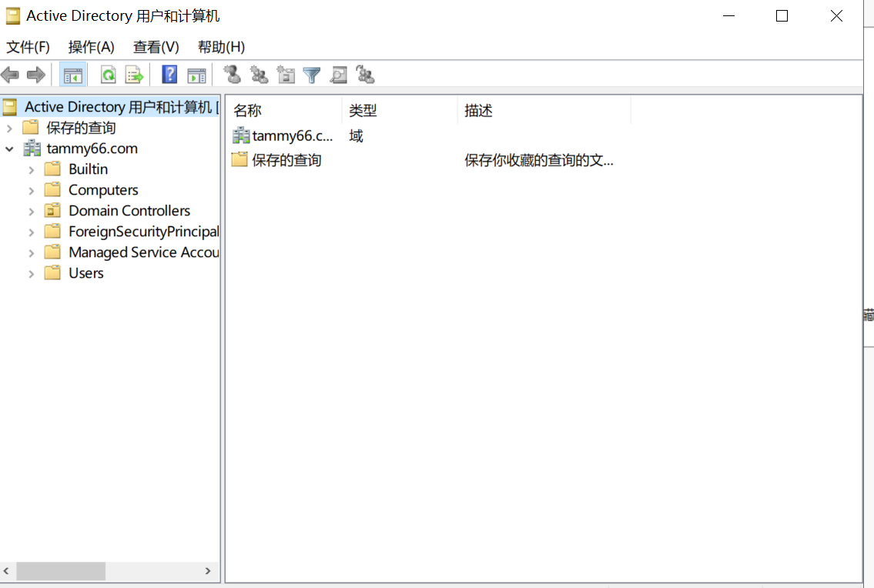
Task: Open the 操作(A) menu
Action: pyautogui.click(x=92, y=48)
